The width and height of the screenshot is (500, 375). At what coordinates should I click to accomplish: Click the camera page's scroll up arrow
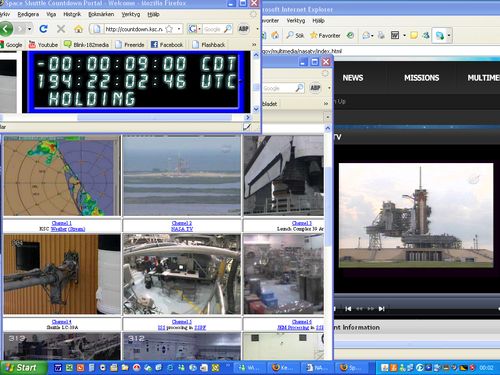click(328, 128)
